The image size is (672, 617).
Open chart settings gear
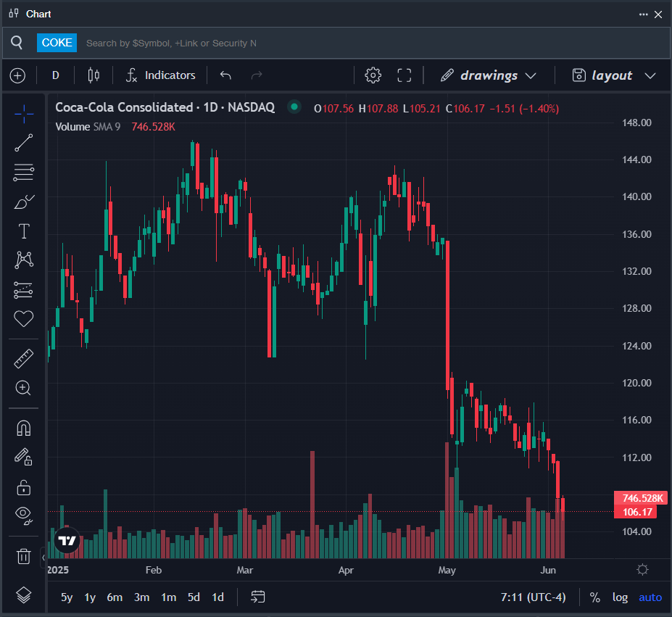click(373, 75)
